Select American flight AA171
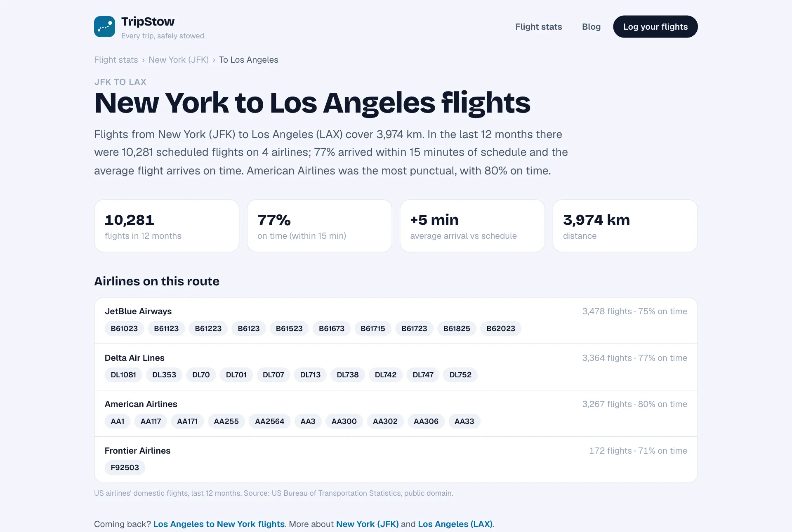Screen dimensions: 792x532 (x=187, y=421)
